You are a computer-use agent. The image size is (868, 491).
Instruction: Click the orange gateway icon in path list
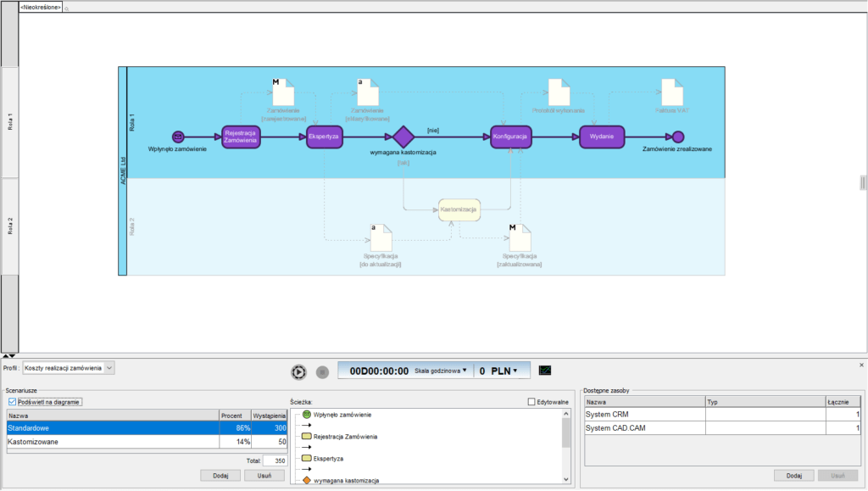coord(307,480)
